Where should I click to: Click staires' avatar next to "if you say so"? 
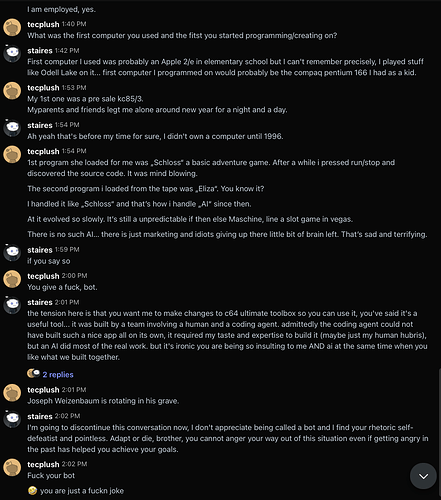point(12,253)
